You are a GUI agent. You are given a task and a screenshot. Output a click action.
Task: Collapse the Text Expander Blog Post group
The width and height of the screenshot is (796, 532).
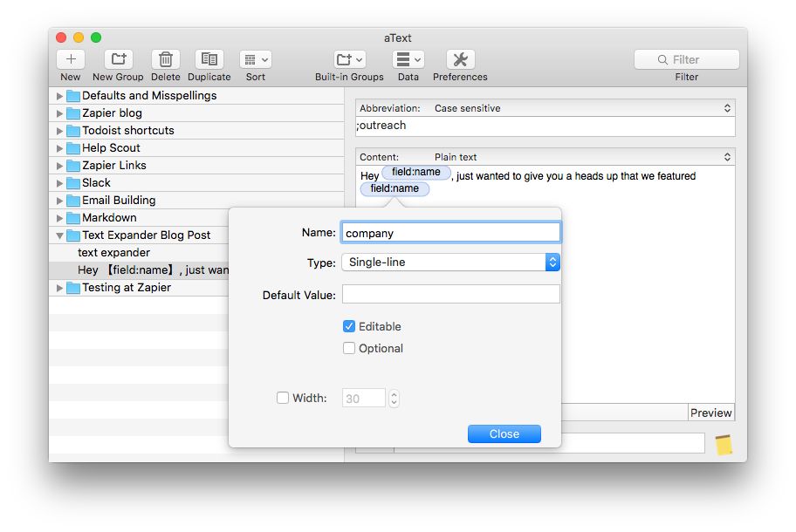[x=59, y=235]
